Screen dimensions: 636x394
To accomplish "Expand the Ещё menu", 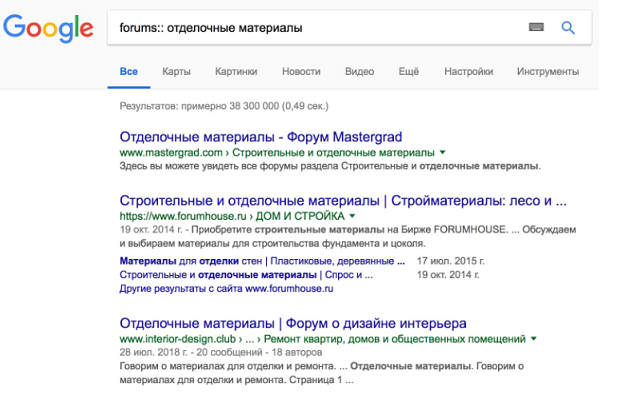I will coord(408,71).
